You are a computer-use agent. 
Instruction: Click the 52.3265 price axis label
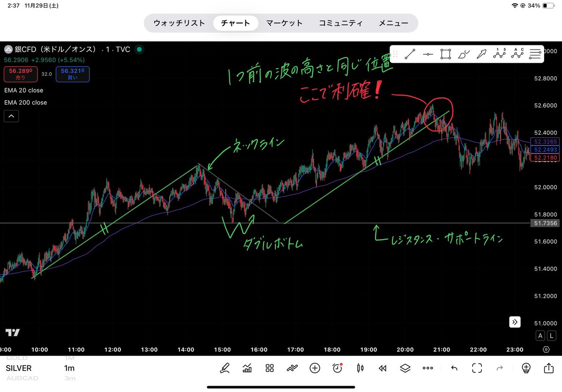click(545, 141)
